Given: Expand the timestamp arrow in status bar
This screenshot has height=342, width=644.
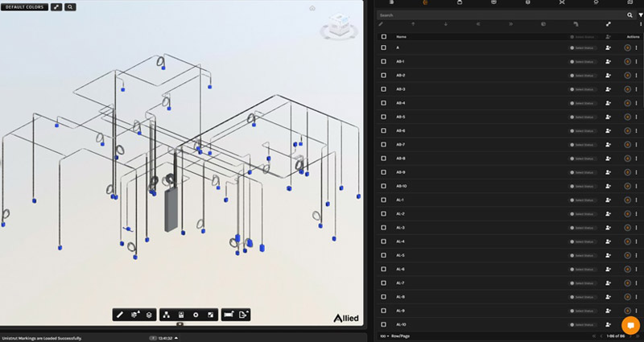Looking at the screenshot, I should pyautogui.click(x=176, y=338).
